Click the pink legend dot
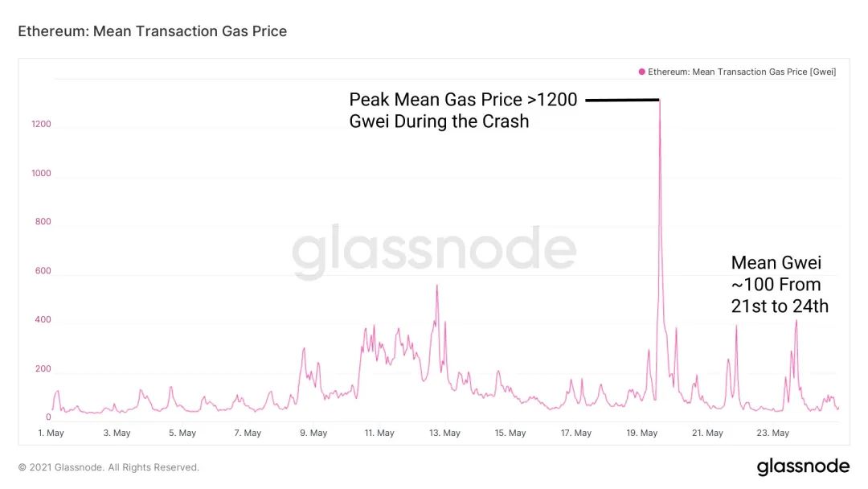The width and height of the screenshot is (868, 489). coord(642,72)
